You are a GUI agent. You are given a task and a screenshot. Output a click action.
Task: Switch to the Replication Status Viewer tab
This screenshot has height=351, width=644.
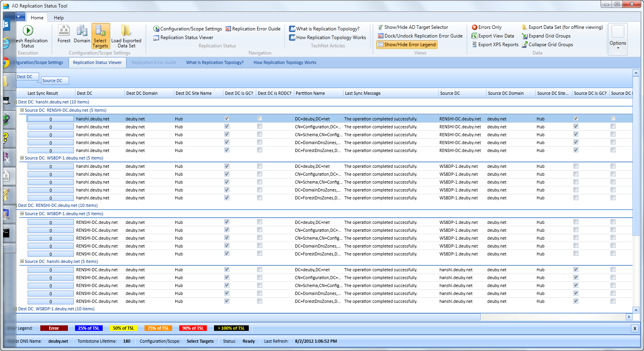click(98, 62)
